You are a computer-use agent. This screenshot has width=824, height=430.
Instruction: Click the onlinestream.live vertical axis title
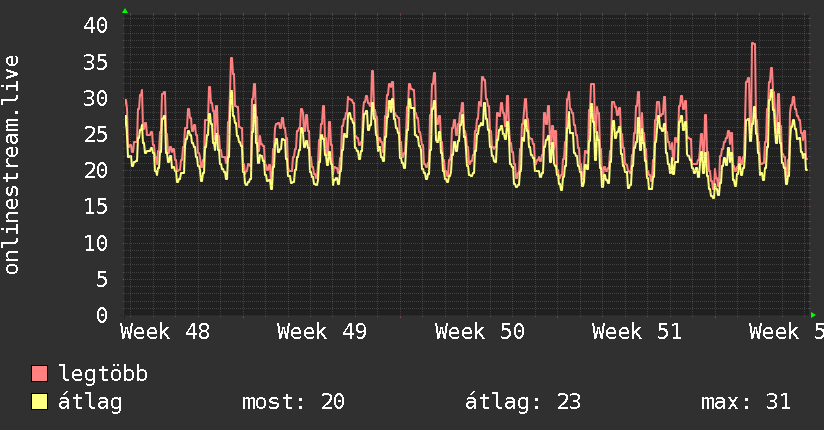(11, 165)
